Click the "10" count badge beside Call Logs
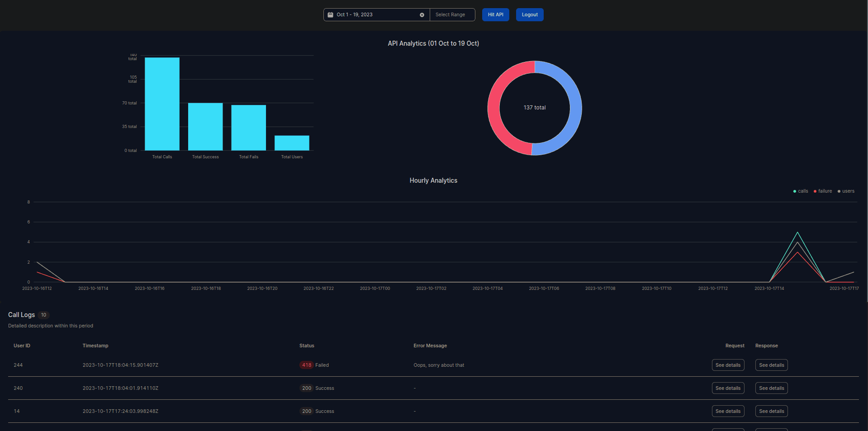The width and height of the screenshot is (868, 431). click(x=43, y=315)
